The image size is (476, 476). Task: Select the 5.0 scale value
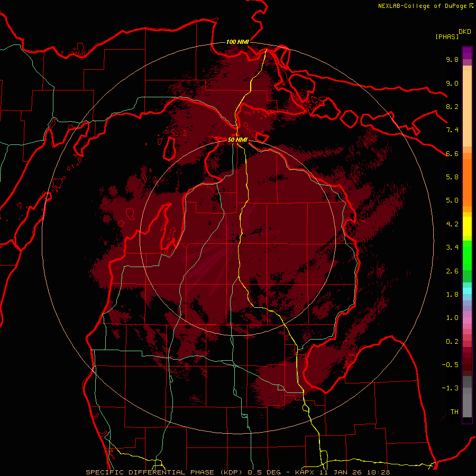(x=452, y=200)
